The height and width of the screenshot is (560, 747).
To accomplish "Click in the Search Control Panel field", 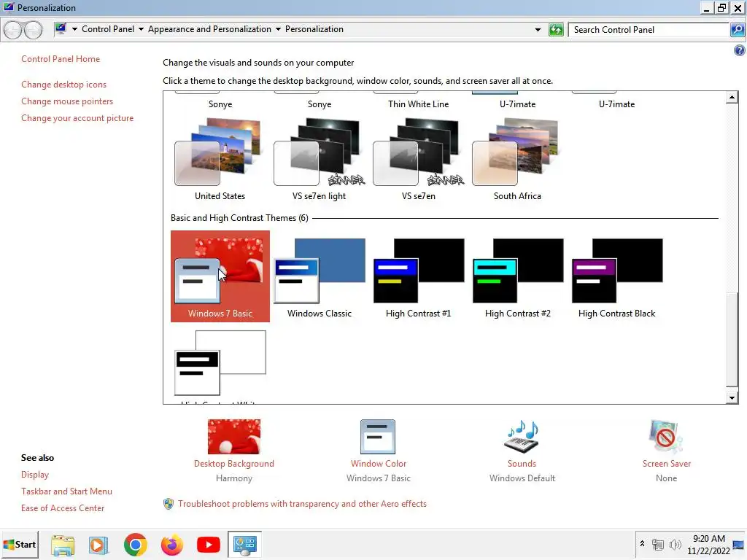I will [x=649, y=29].
